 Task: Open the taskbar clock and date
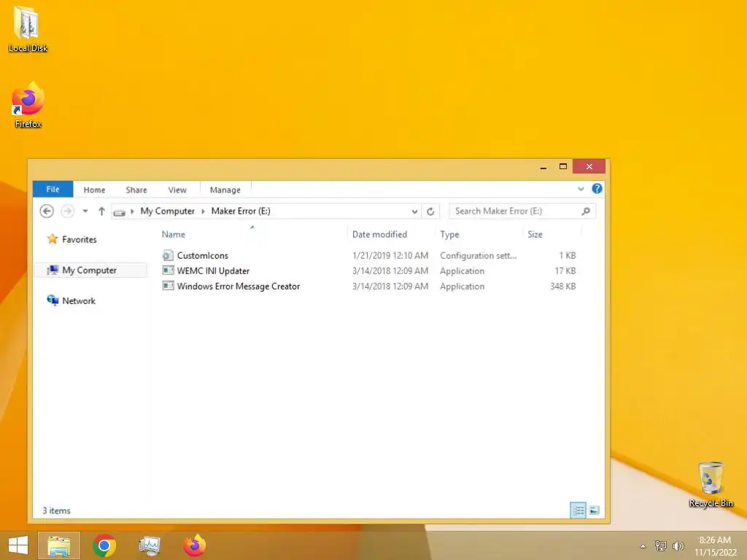click(715, 546)
